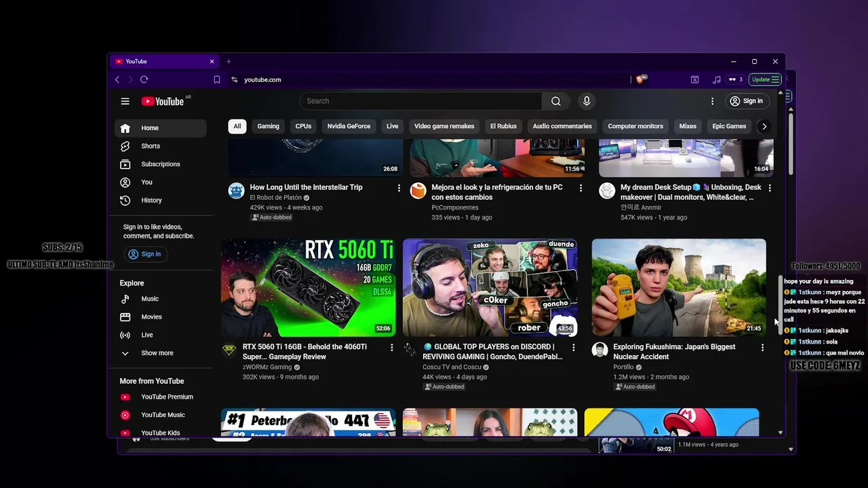
Task: Open options for GLOBAL TOP PLAYERS video
Action: (x=574, y=347)
